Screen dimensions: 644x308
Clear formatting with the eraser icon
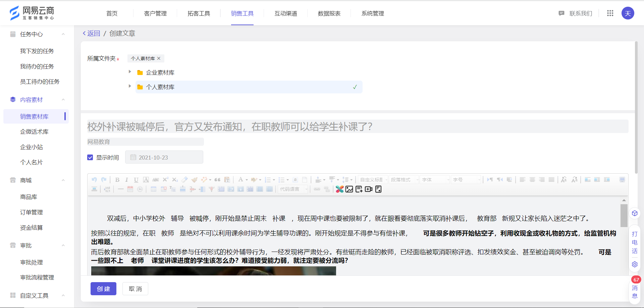click(x=184, y=180)
